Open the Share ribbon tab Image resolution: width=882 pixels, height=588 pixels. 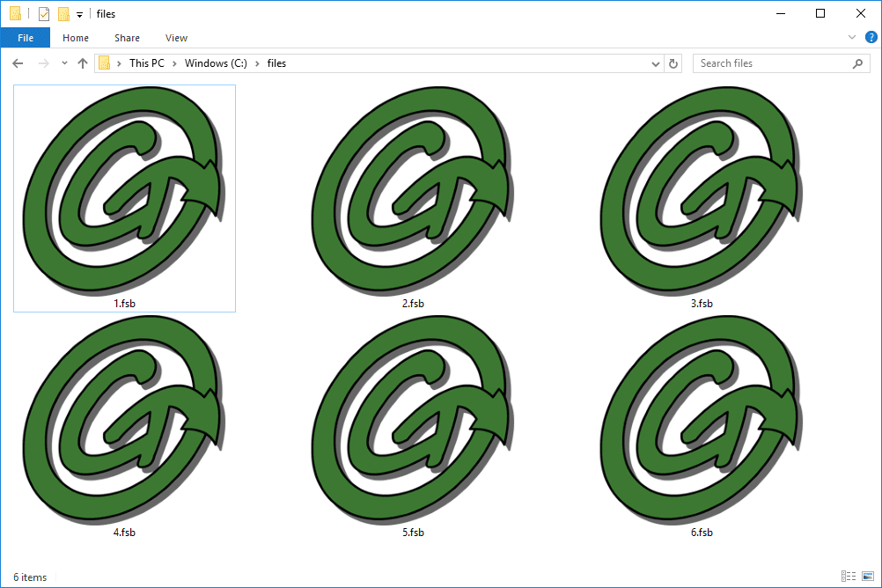point(127,38)
